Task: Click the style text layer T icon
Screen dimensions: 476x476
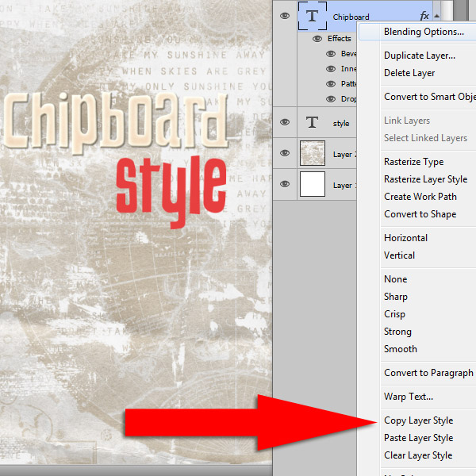Action: 313,123
